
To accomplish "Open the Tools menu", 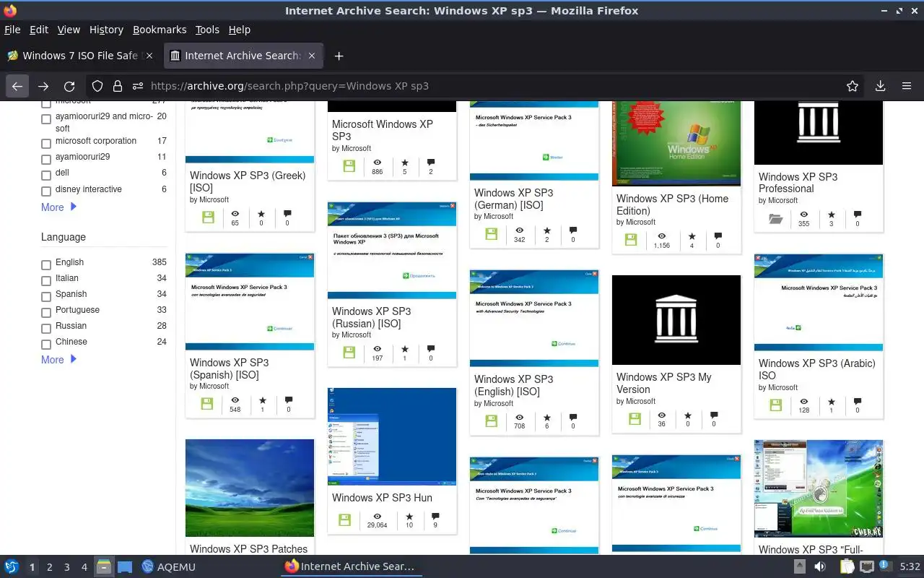I will (207, 30).
